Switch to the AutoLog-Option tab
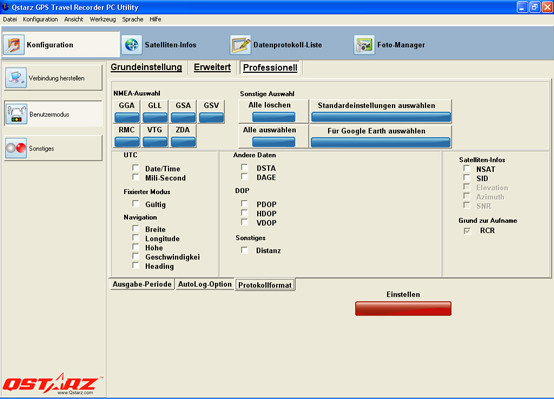Viewport: 554px width, 399px height. click(x=205, y=284)
